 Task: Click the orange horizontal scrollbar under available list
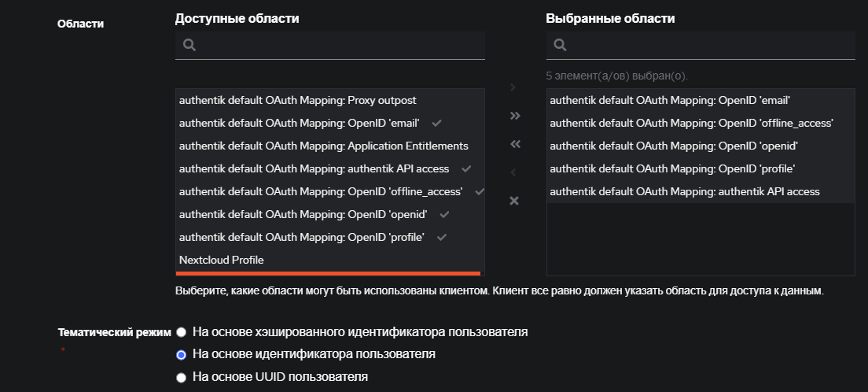[x=328, y=273]
